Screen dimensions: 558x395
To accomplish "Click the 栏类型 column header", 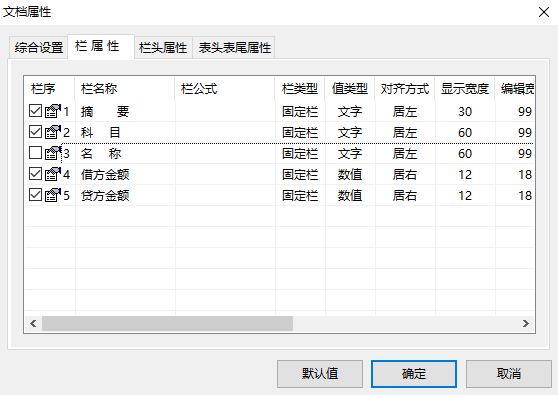I will pyautogui.click(x=300, y=89).
